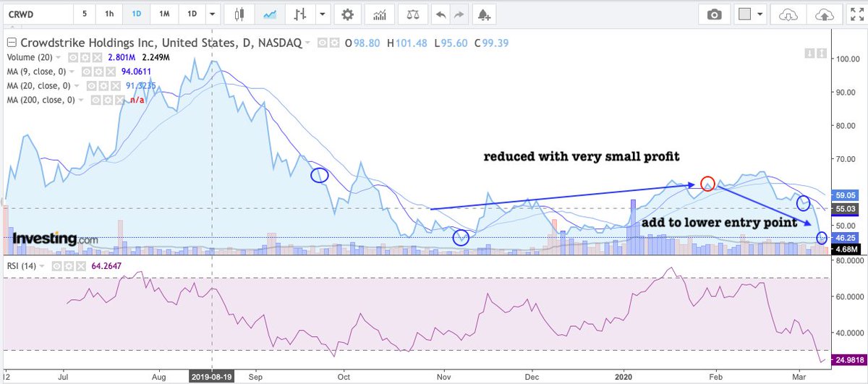Screen dimensions: 868x384
Task: Take chart snapshot with camera icon
Action: [x=714, y=14]
